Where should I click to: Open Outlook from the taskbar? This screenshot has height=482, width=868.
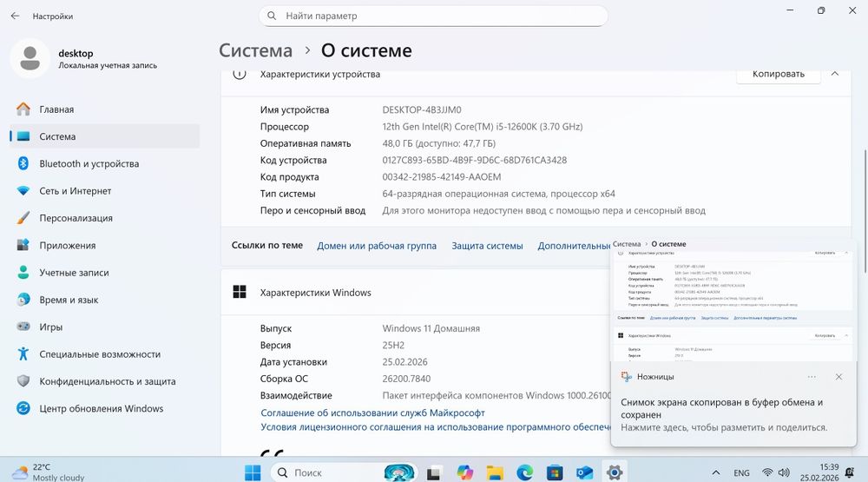click(584, 472)
